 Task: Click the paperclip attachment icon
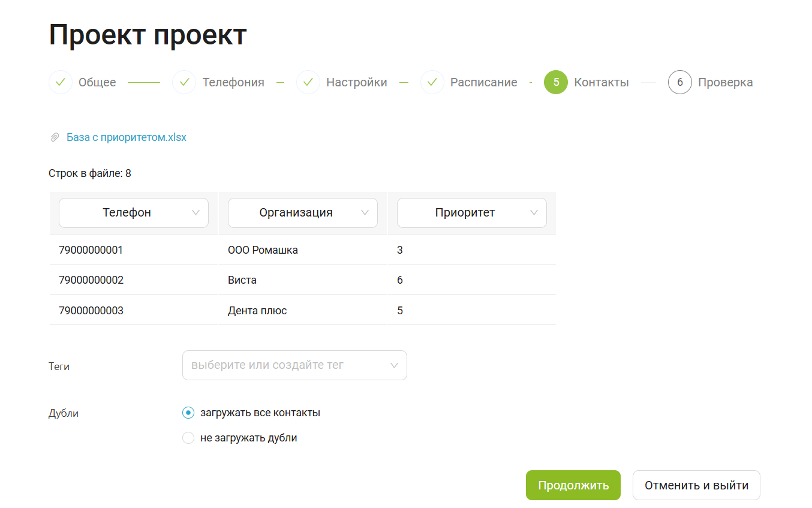55,137
